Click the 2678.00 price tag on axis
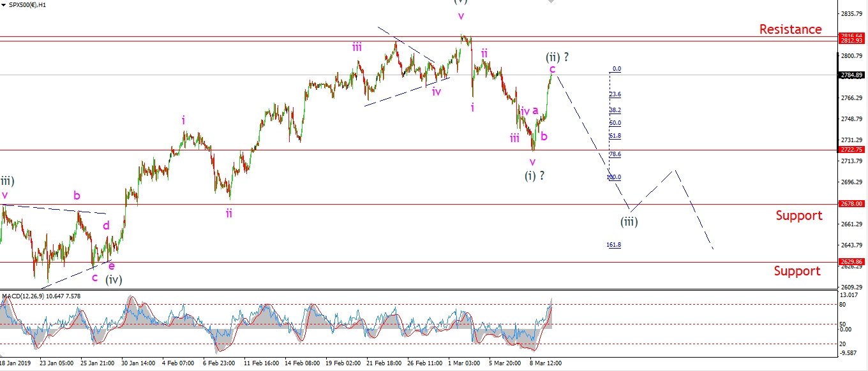868x371 pixels. (851, 204)
